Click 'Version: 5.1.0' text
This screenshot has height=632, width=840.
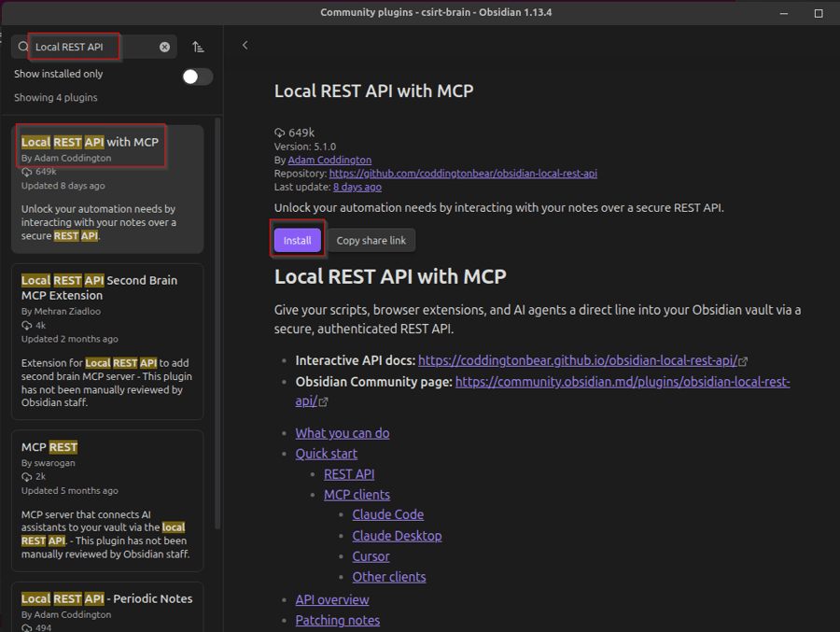coord(305,147)
